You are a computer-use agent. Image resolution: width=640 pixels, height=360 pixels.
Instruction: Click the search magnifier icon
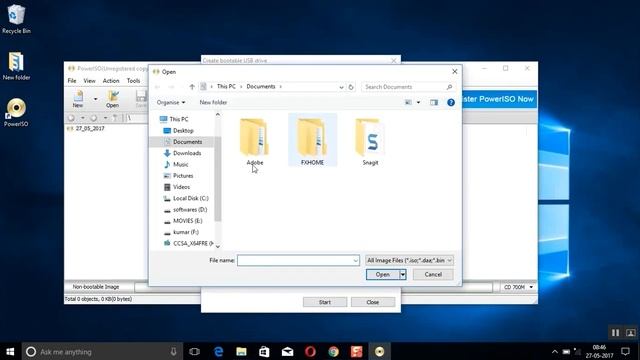pos(449,87)
